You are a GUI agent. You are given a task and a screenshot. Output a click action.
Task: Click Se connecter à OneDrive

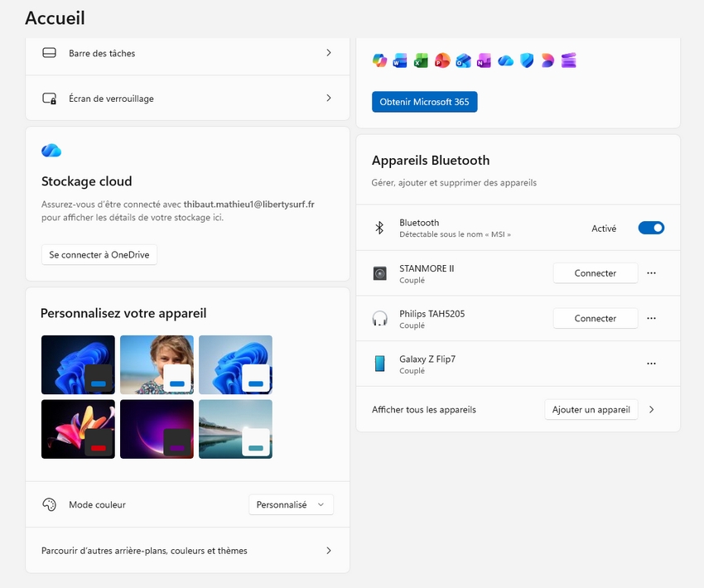pos(99,255)
